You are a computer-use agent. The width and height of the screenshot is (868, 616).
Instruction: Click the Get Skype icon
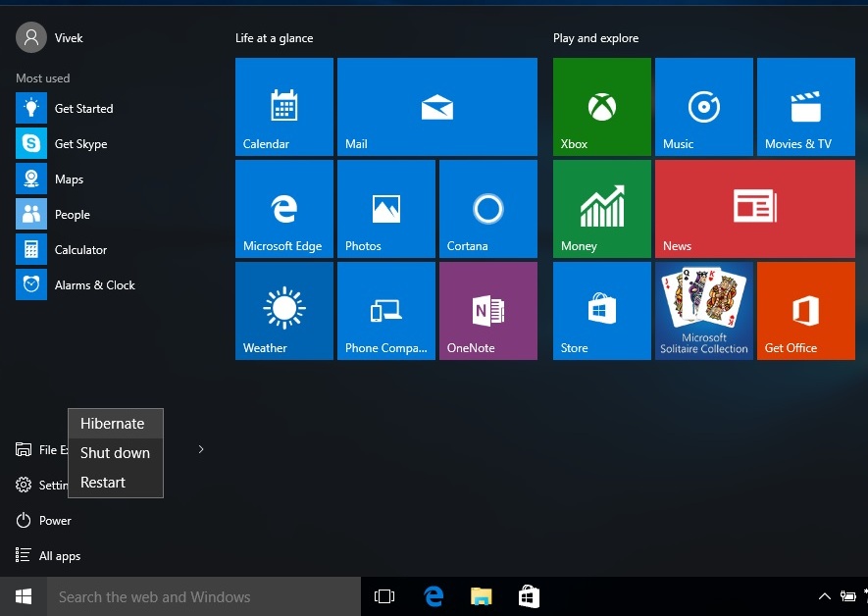pyautogui.click(x=31, y=143)
